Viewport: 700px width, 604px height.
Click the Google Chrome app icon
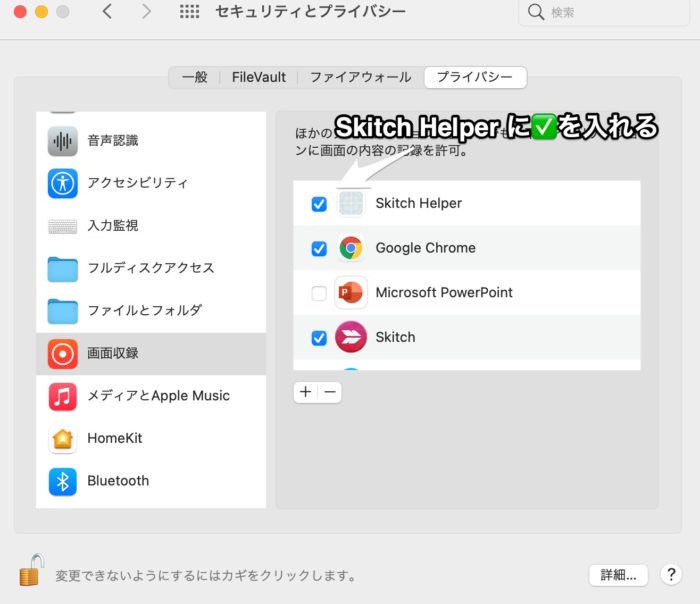(351, 248)
